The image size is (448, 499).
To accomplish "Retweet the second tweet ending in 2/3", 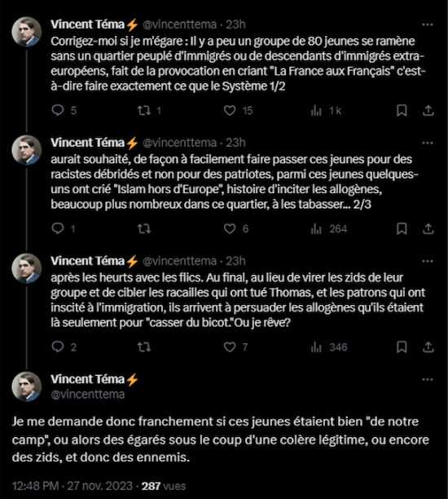I will pos(144,228).
